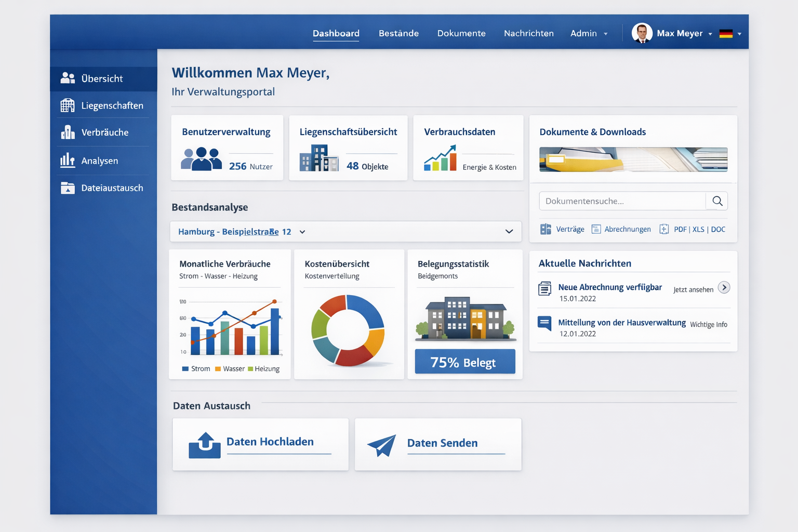The image size is (798, 532).
Task: Click the Verträge filter icon
Action: coord(546,229)
